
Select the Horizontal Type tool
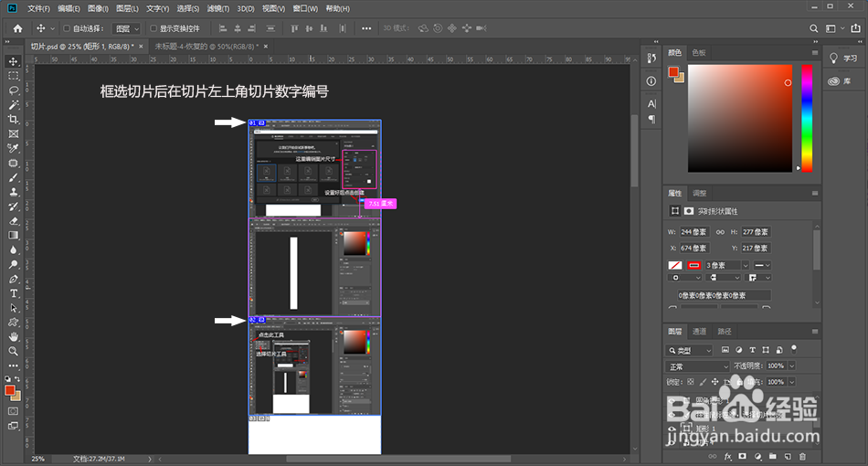[x=14, y=293]
